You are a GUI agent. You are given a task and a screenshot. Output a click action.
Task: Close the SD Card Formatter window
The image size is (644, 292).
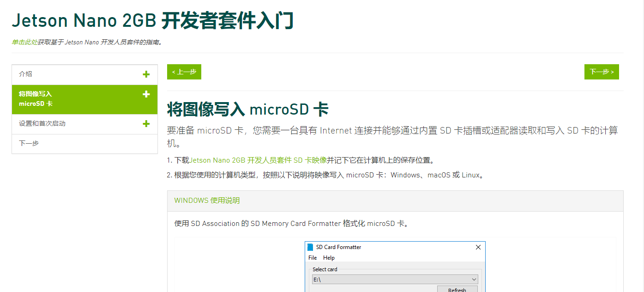tap(478, 247)
